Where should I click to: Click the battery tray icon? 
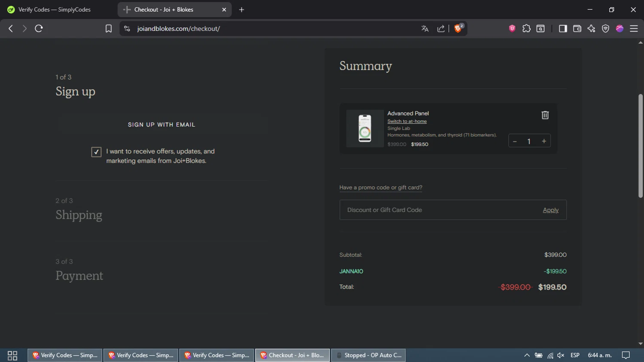click(538, 355)
